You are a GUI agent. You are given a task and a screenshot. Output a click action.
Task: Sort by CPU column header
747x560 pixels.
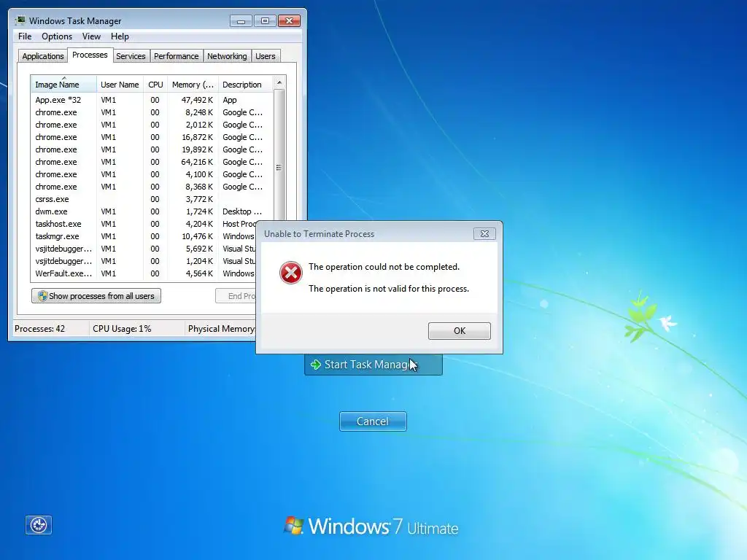[x=155, y=85]
